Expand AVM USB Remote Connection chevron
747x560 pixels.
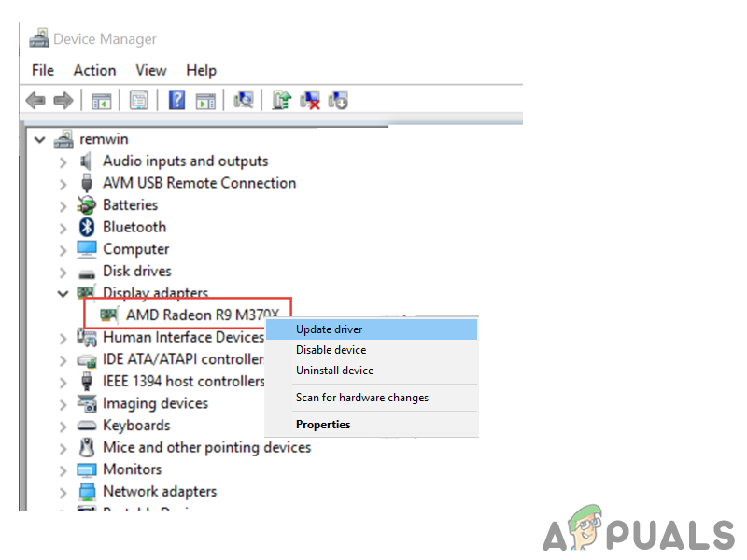[x=63, y=184]
